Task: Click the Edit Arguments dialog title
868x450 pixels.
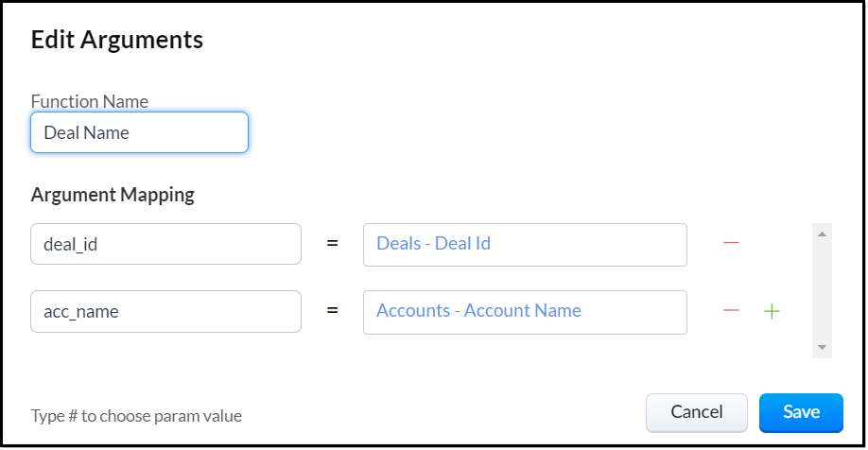Action: click(117, 40)
